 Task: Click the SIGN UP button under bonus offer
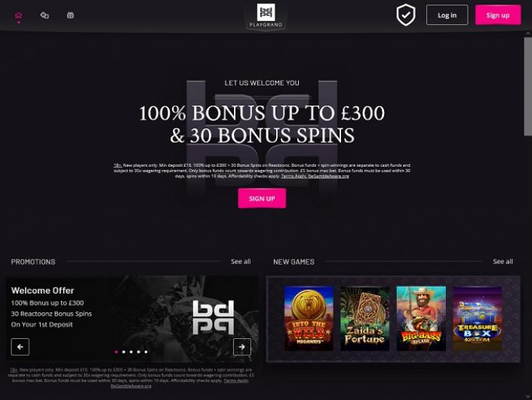(x=262, y=198)
